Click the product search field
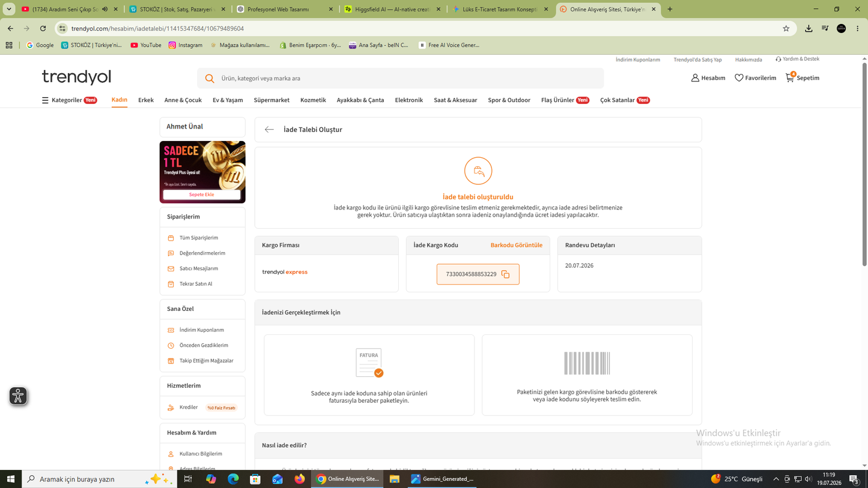Image resolution: width=868 pixels, height=488 pixels. click(x=400, y=78)
